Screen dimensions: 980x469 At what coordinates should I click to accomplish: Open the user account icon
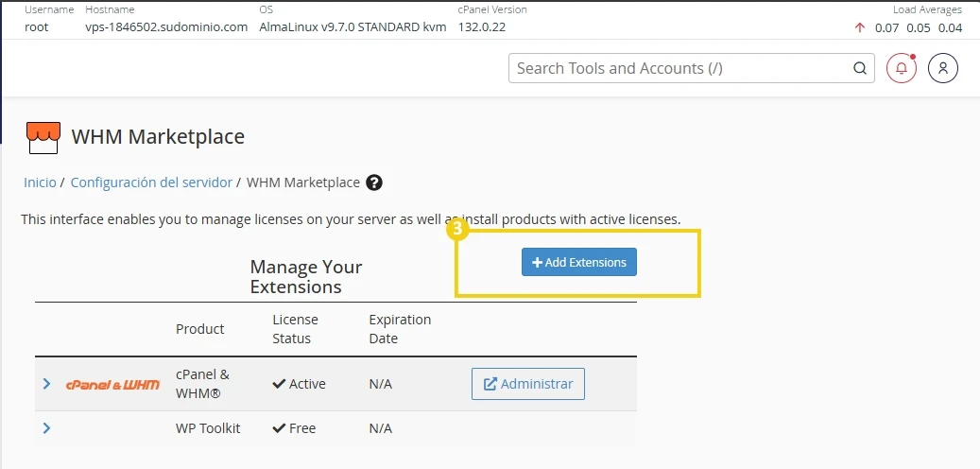[x=943, y=68]
